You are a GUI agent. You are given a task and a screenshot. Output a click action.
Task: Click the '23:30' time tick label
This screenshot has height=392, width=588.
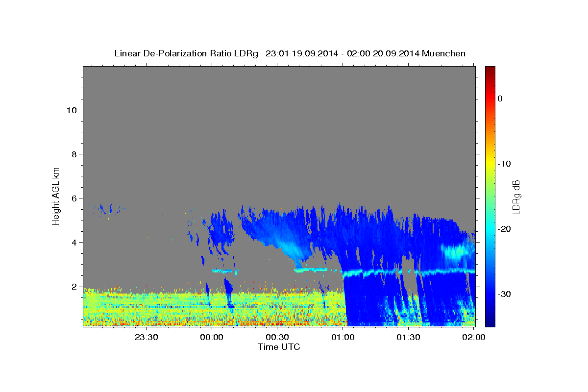[146, 337]
